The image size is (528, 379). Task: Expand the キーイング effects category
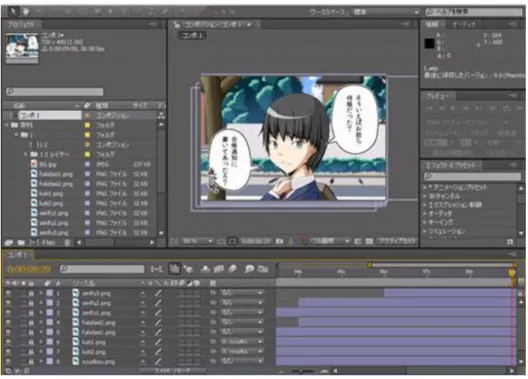click(425, 222)
